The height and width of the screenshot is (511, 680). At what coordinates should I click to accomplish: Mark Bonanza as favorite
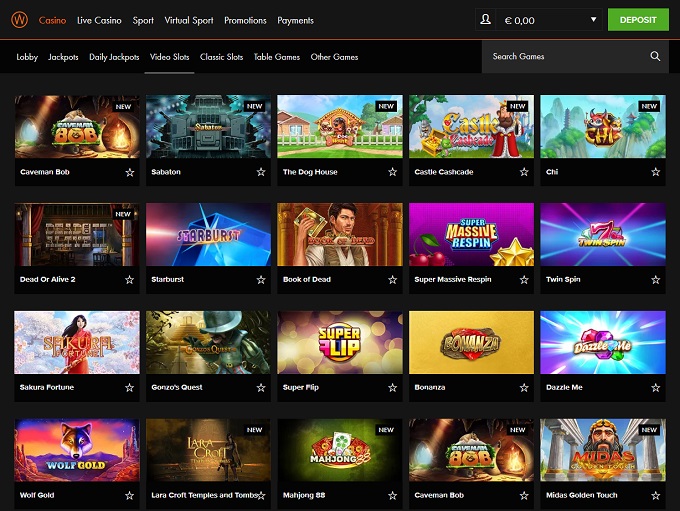[x=524, y=387]
